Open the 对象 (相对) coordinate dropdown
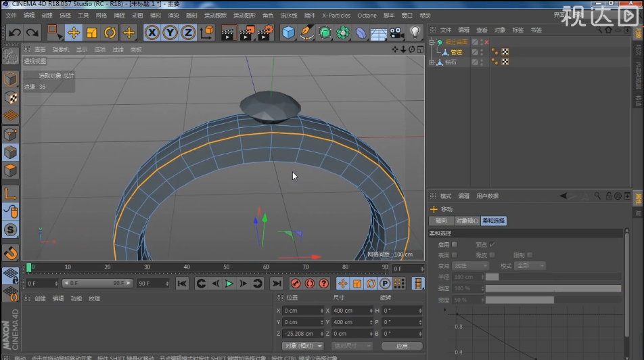This screenshot has height=360, width=644. point(303,346)
